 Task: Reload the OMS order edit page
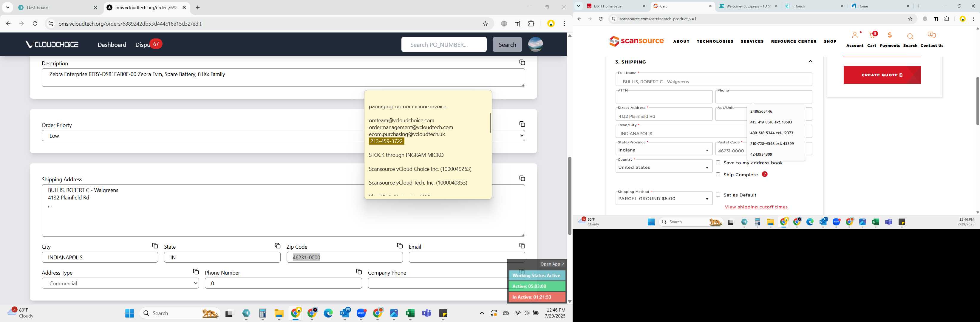pos(35,24)
